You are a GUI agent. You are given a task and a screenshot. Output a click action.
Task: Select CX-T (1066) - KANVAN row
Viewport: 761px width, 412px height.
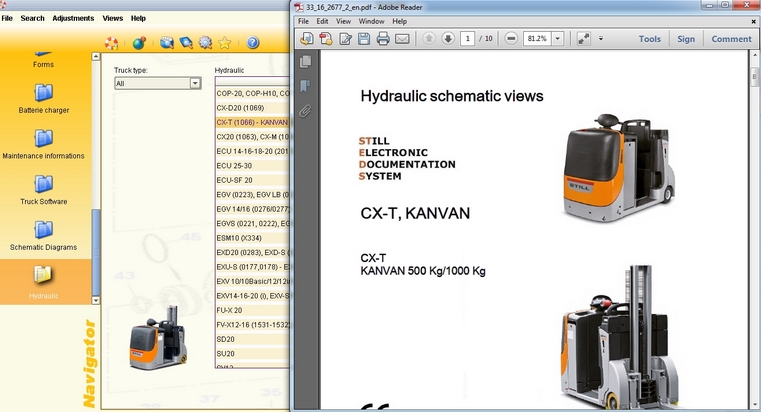pos(252,122)
